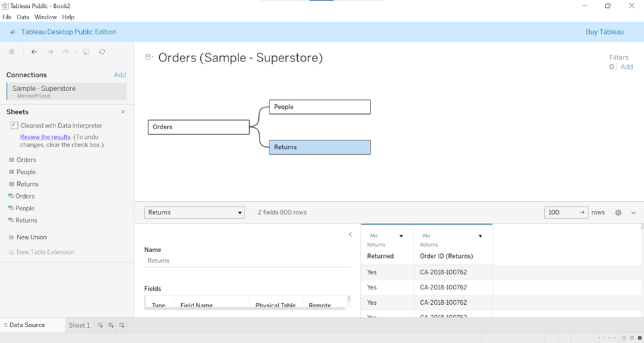Screen dimensions: 644x343
Task: Open the data grid settings gear
Action: click(618, 212)
